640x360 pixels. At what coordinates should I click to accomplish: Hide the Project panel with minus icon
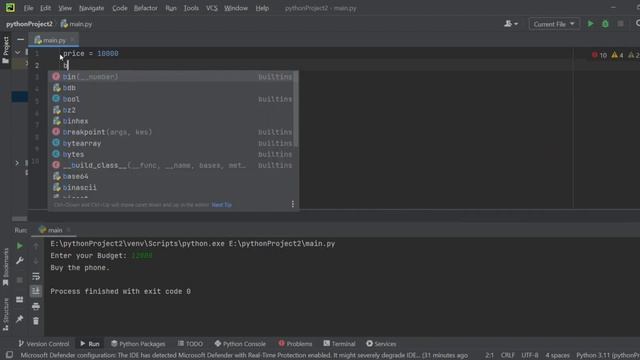(20, 40)
